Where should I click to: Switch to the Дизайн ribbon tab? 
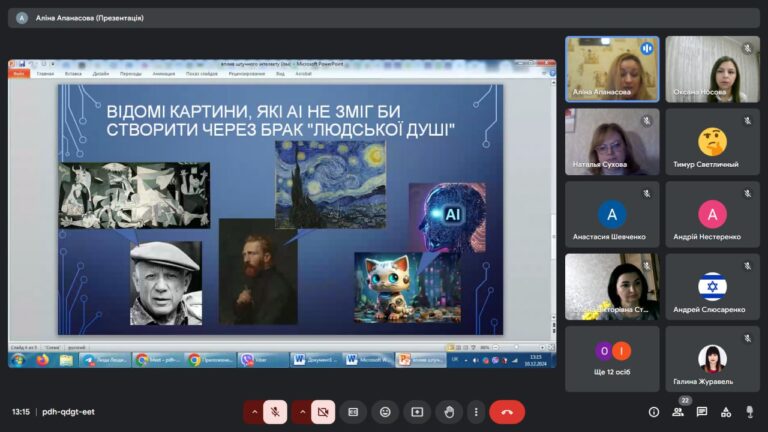(x=100, y=73)
